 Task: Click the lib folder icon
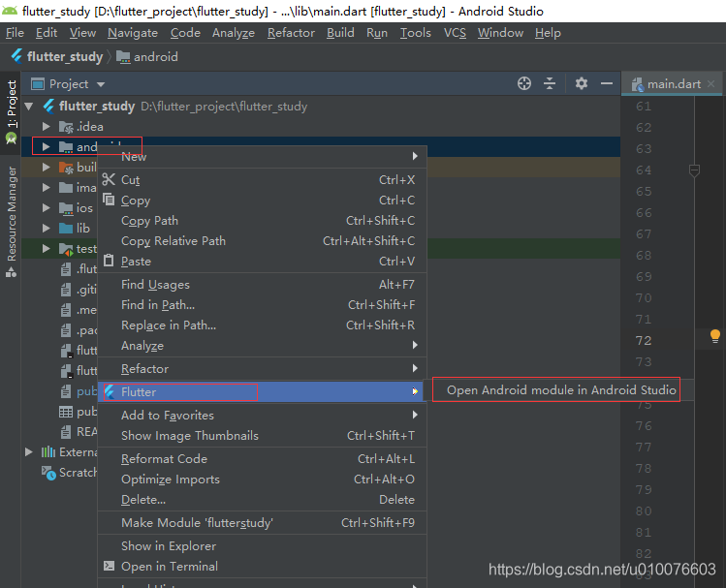66,228
